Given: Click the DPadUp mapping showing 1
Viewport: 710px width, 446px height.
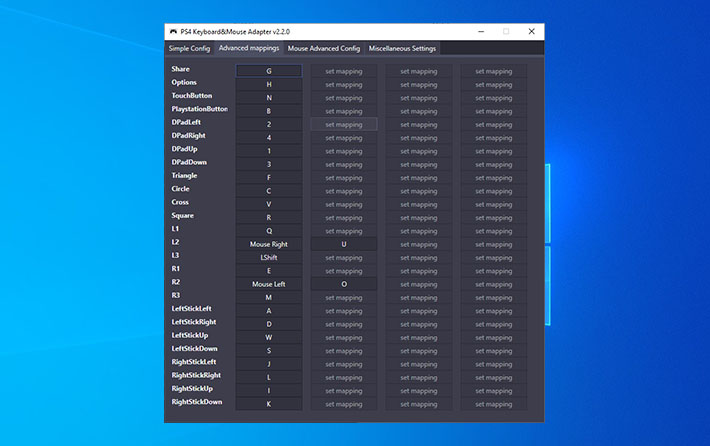Looking at the screenshot, I should click(x=269, y=151).
